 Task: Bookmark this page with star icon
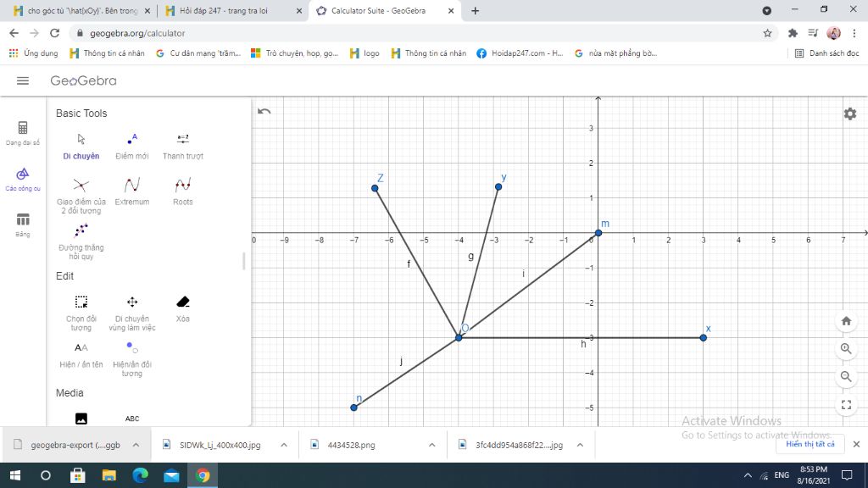click(767, 33)
